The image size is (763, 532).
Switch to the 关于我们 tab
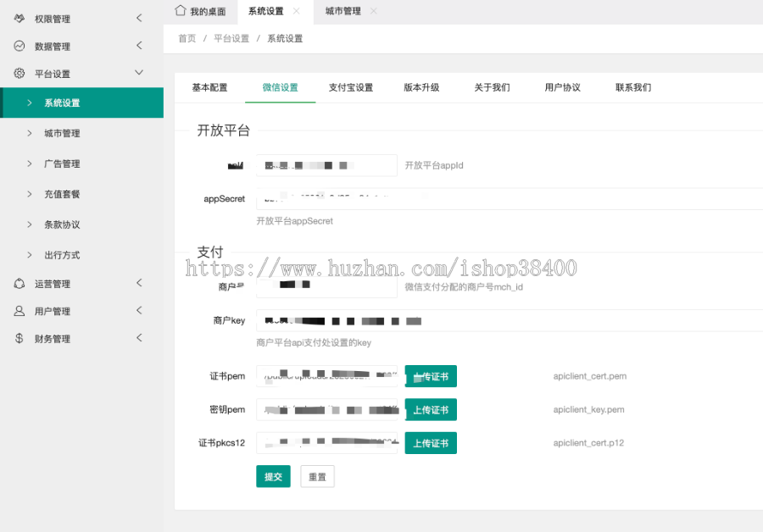coord(492,87)
